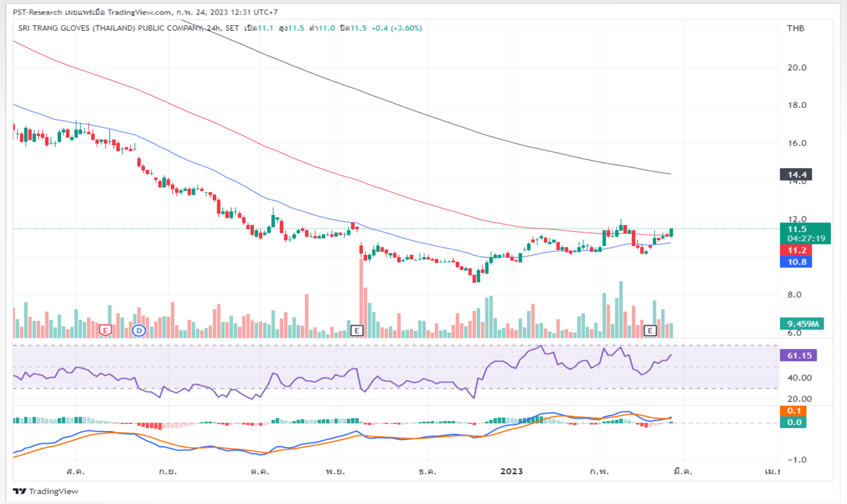Click the 16.0 price axis tick

[x=797, y=143]
